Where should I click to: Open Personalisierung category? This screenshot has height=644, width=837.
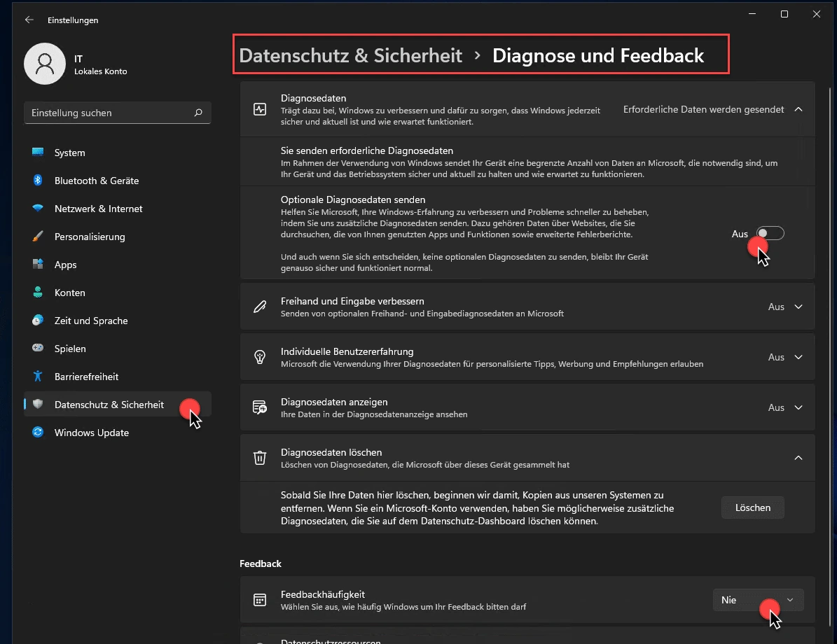click(118, 237)
